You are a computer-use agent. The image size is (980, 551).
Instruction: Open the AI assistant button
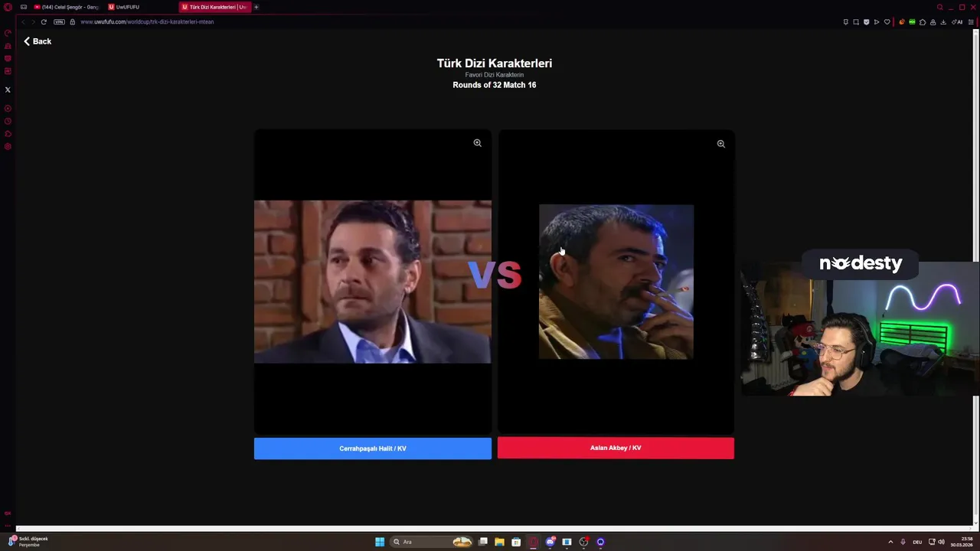958,22
